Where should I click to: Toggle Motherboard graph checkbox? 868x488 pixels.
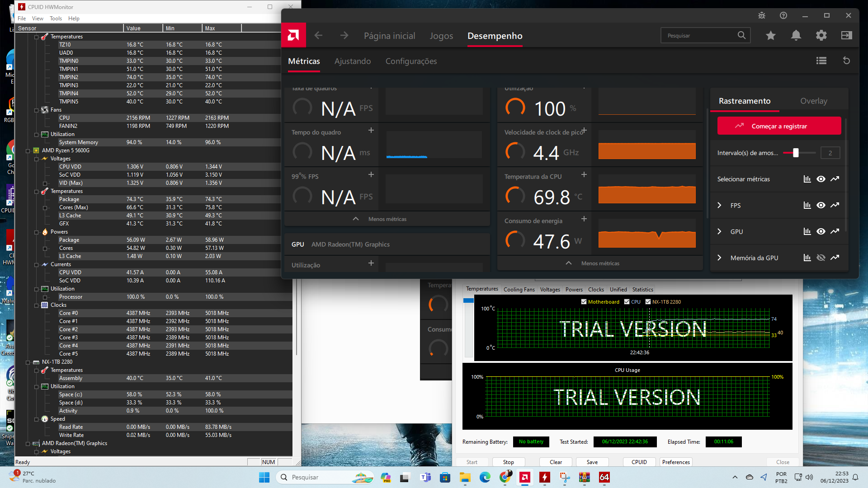[x=584, y=302]
